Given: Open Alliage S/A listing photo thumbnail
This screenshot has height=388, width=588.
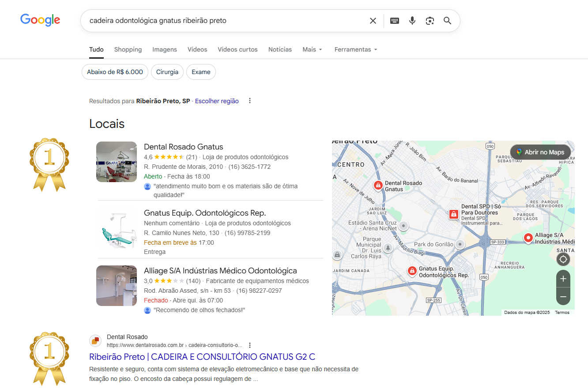Looking at the screenshot, I should [117, 286].
